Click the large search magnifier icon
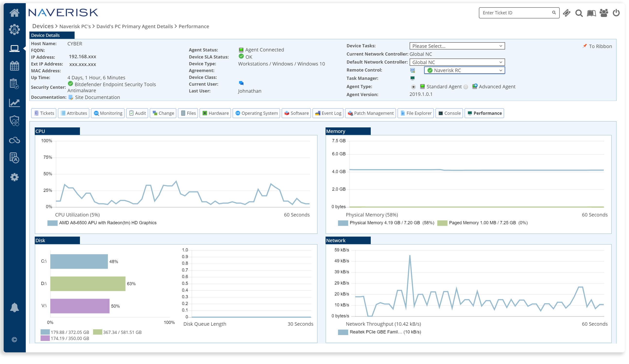 [579, 13]
